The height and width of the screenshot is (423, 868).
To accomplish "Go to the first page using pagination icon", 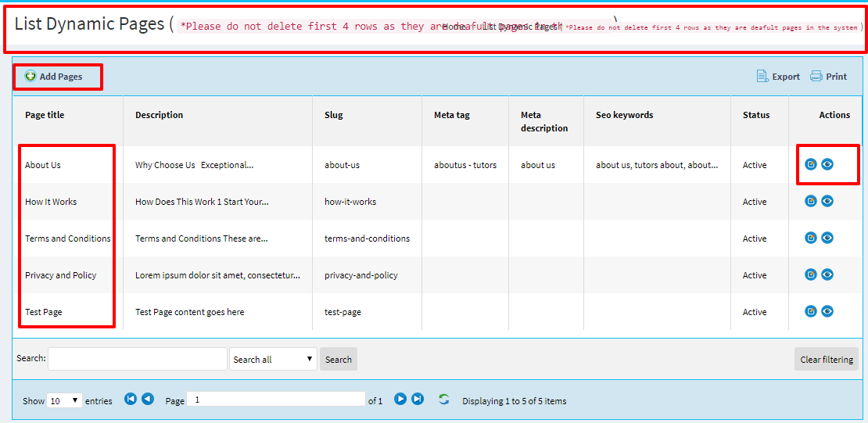I will 131,400.
